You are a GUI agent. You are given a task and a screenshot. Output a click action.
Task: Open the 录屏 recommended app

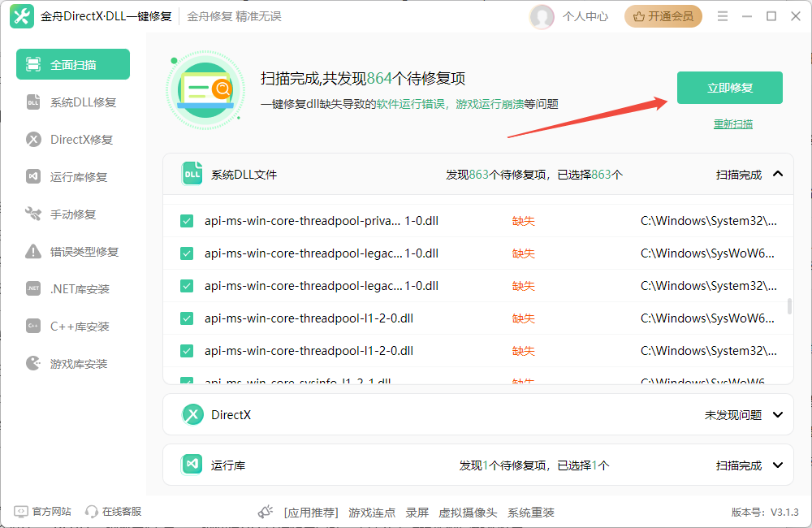point(417,513)
